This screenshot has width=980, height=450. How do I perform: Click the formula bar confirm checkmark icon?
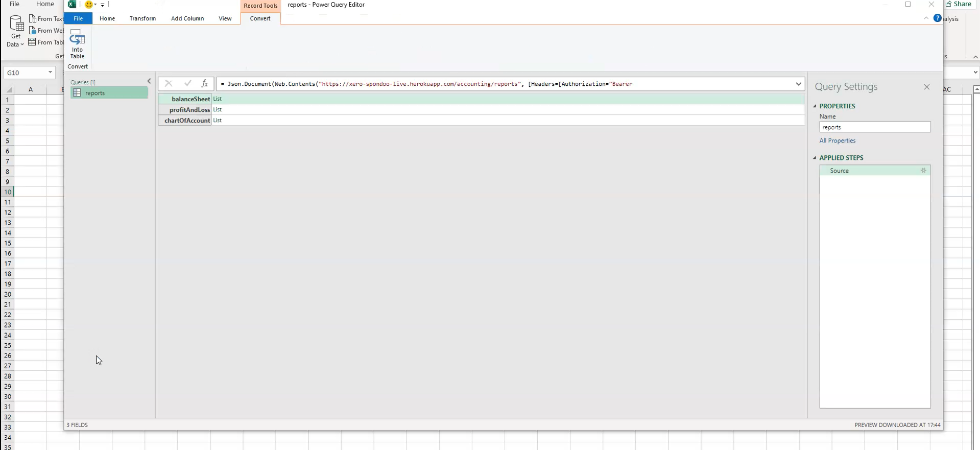tap(187, 84)
